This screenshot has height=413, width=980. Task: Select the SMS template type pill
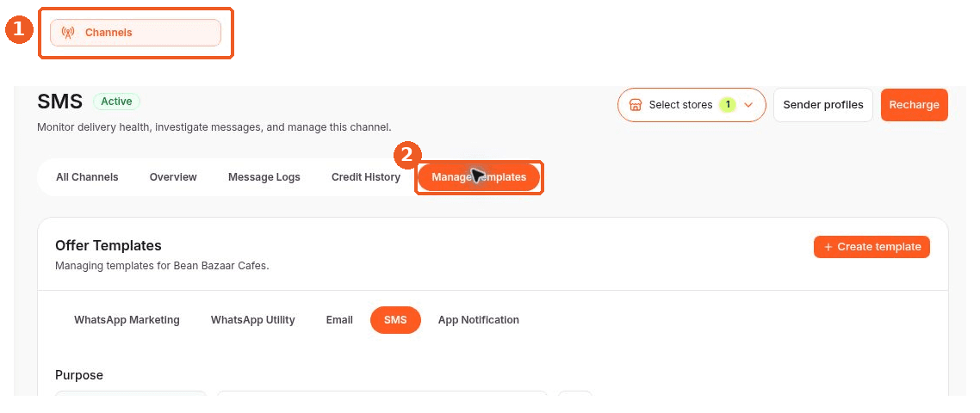395,320
